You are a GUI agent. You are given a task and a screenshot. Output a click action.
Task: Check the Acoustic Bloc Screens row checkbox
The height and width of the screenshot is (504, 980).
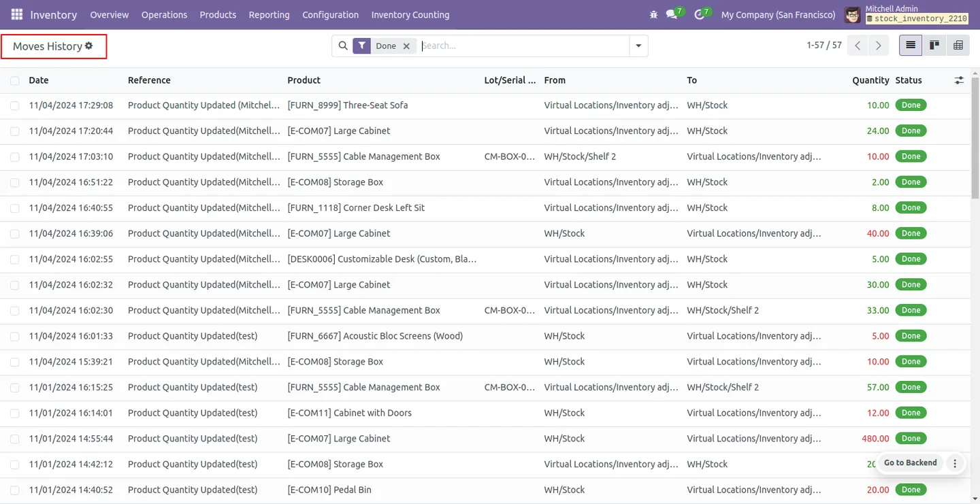click(x=15, y=336)
